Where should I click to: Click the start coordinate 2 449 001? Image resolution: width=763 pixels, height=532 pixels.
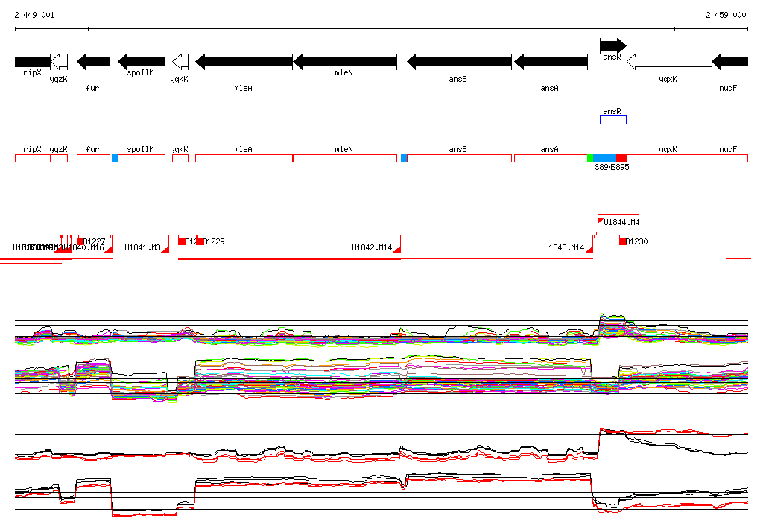[34, 15]
